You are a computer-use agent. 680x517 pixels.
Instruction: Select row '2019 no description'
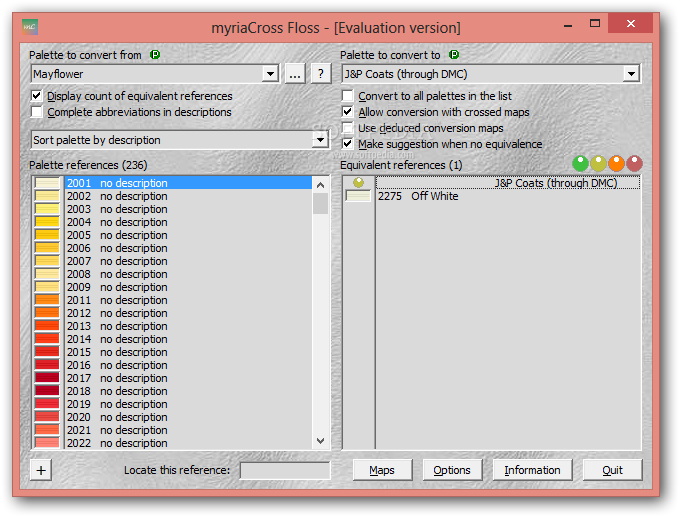pos(188,404)
